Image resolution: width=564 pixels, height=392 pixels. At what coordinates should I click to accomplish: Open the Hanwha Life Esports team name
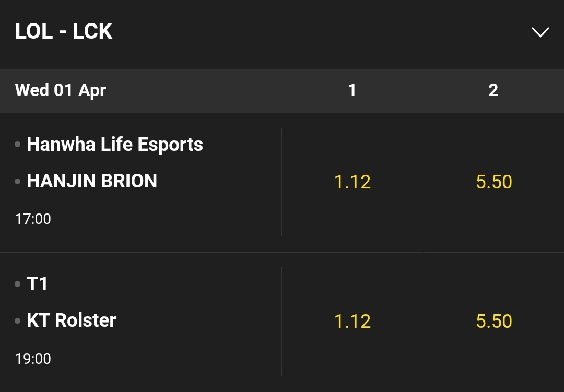pyautogui.click(x=115, y=144)
